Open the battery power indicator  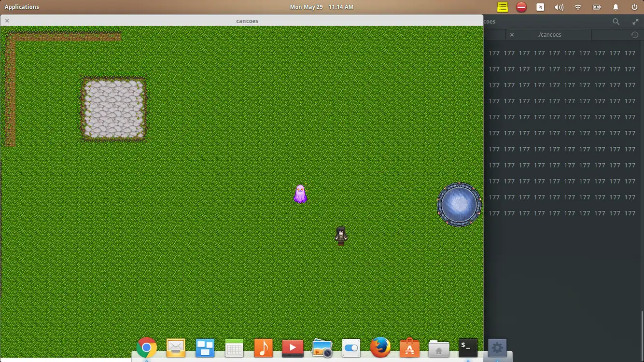(x=597, y=7)
